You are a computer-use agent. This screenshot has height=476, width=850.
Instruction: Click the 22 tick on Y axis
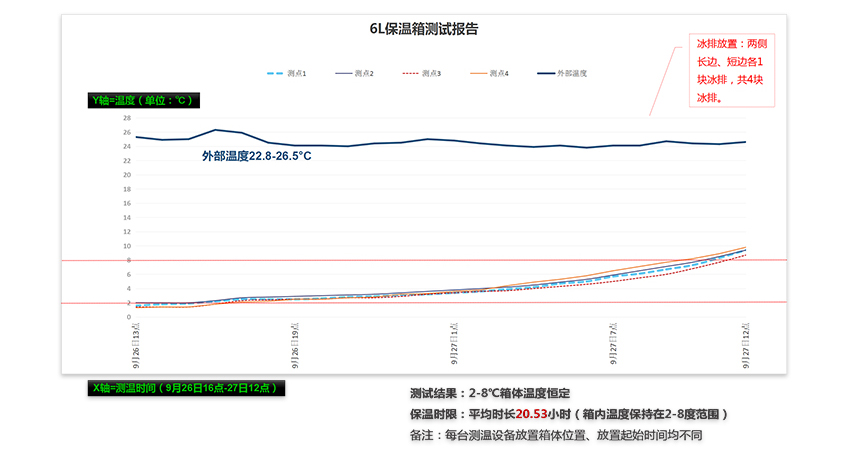tap(127, 160)
